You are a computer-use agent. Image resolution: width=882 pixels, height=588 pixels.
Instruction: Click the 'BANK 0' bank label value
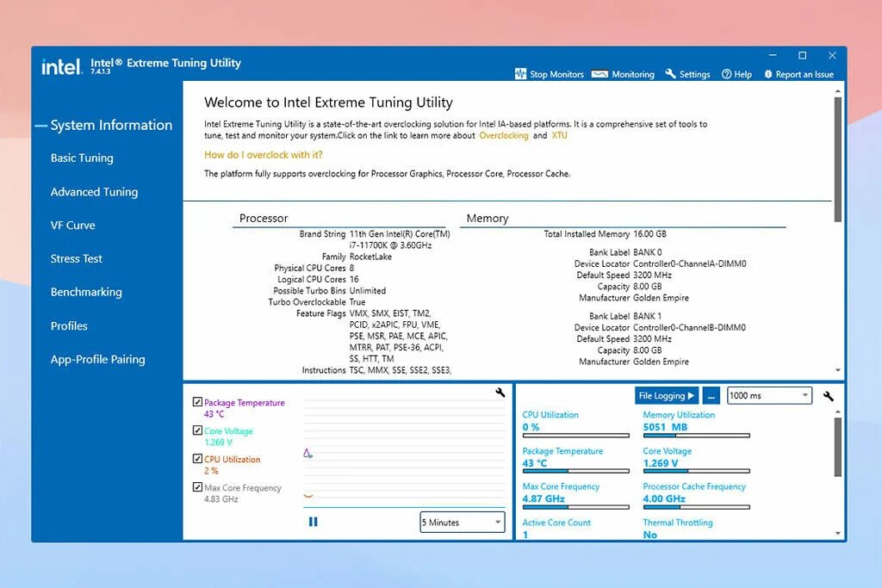click(648, 252)
